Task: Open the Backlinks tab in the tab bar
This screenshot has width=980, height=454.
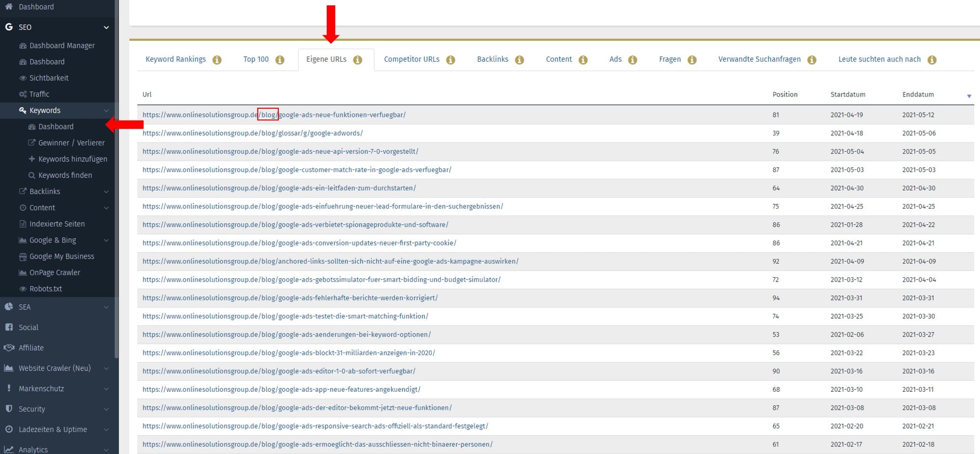Action: pos(492,59)
